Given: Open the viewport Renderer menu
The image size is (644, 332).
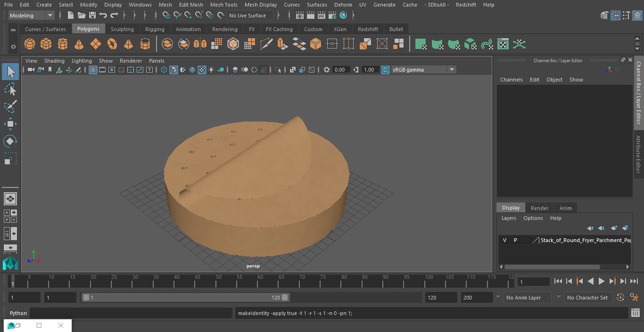Looking at the screenshot, I should point(131,61).
